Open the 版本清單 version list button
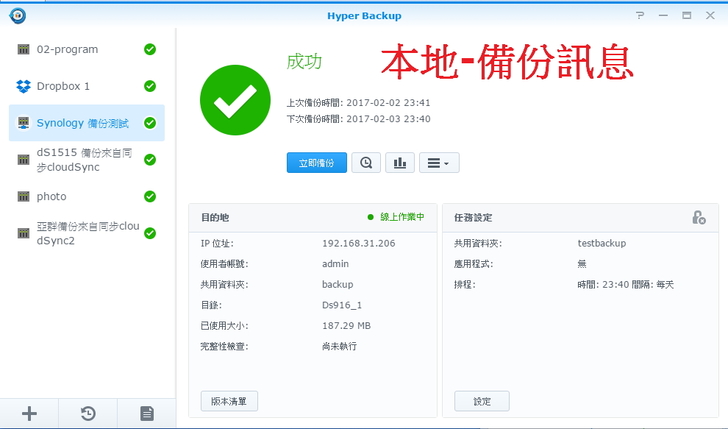This screenshot has width=728, height=429. coord(229,401)
